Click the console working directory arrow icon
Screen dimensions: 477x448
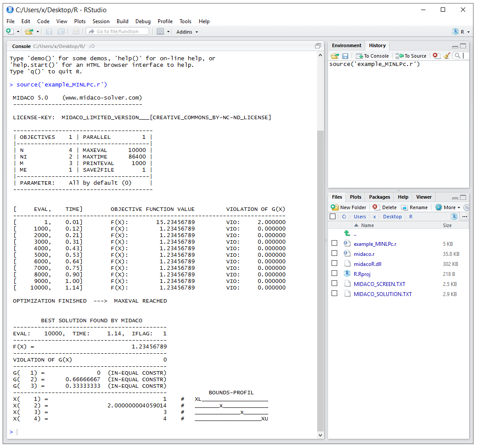[92, 46]
